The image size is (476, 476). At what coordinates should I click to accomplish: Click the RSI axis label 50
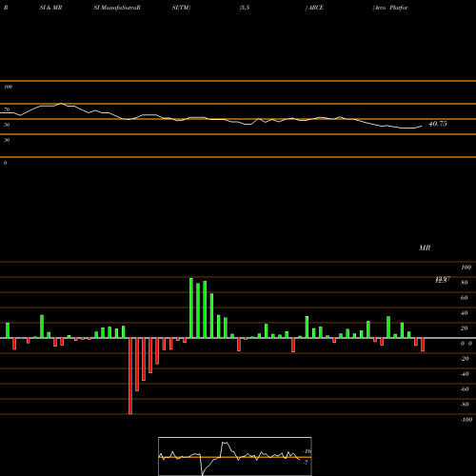click(7, 125)
